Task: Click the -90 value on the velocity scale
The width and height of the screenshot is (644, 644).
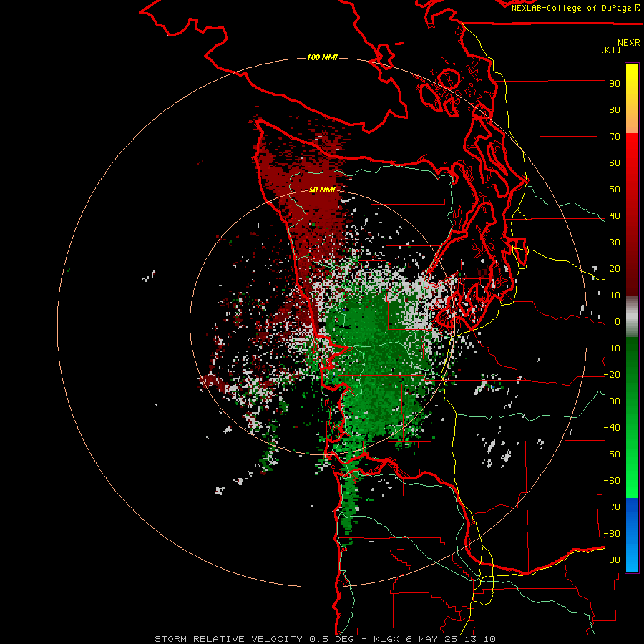Action: [x=612, y=560]
